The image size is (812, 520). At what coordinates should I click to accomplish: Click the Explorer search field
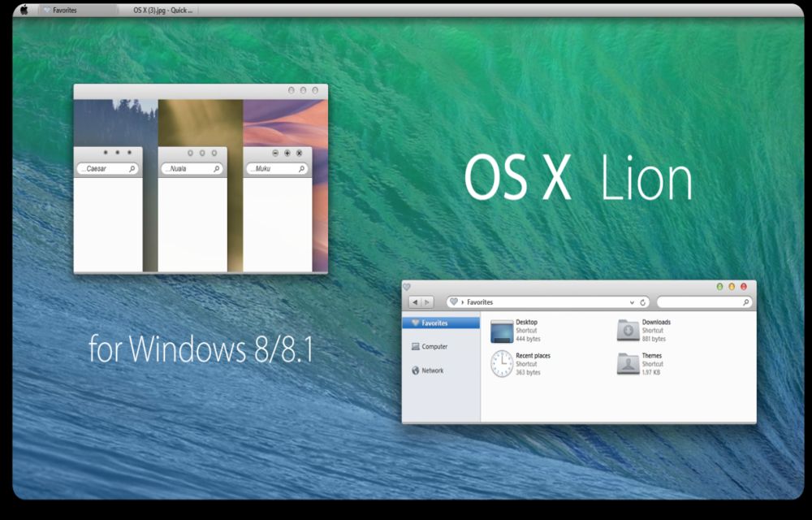coord(704,302)
